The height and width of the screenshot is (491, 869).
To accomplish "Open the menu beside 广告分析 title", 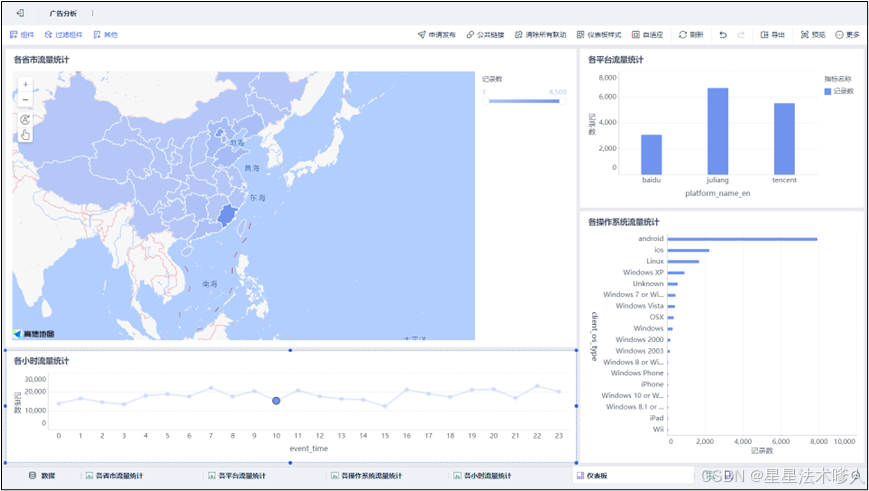I will coord(93,13).
